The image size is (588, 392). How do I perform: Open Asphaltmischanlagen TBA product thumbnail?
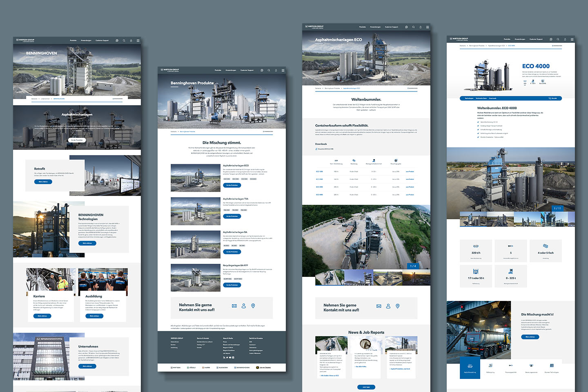(x=196, y=212)
